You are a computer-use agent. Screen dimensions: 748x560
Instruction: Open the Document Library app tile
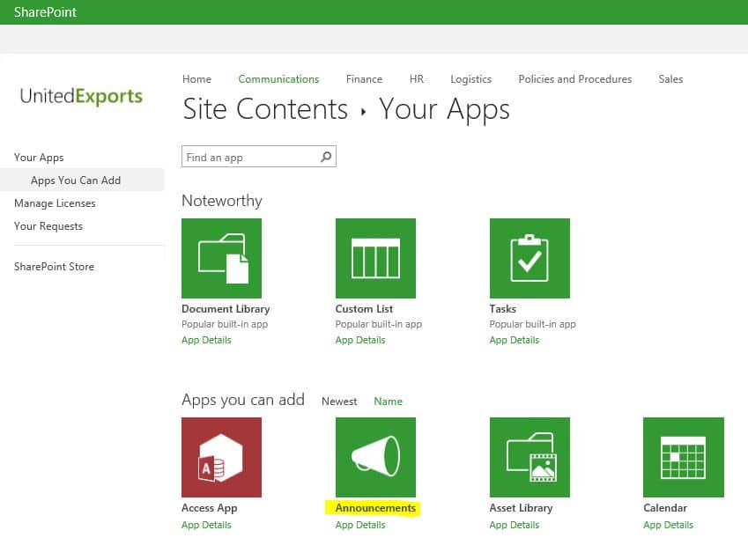[221, 258]
